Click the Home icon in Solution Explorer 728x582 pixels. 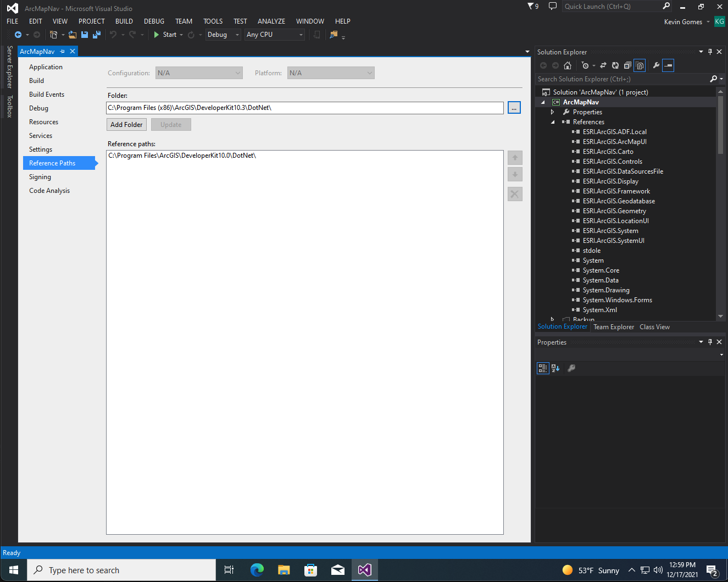click(568, 65)
